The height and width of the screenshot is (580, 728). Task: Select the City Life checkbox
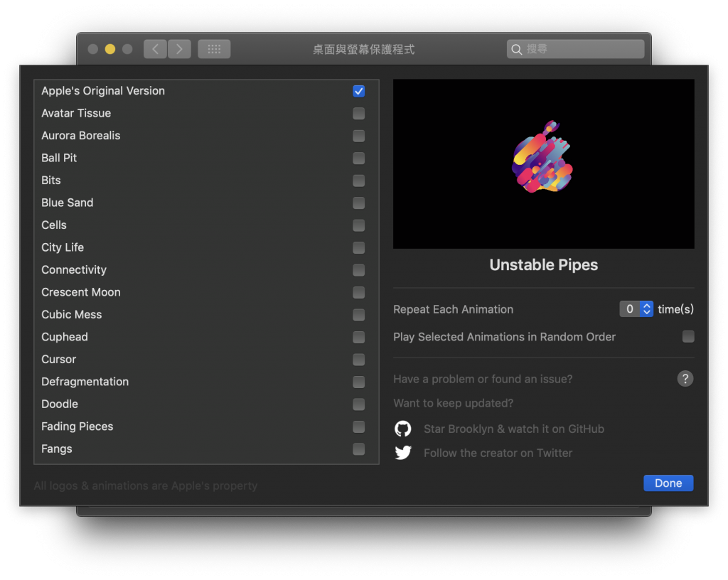coord(358,247)
